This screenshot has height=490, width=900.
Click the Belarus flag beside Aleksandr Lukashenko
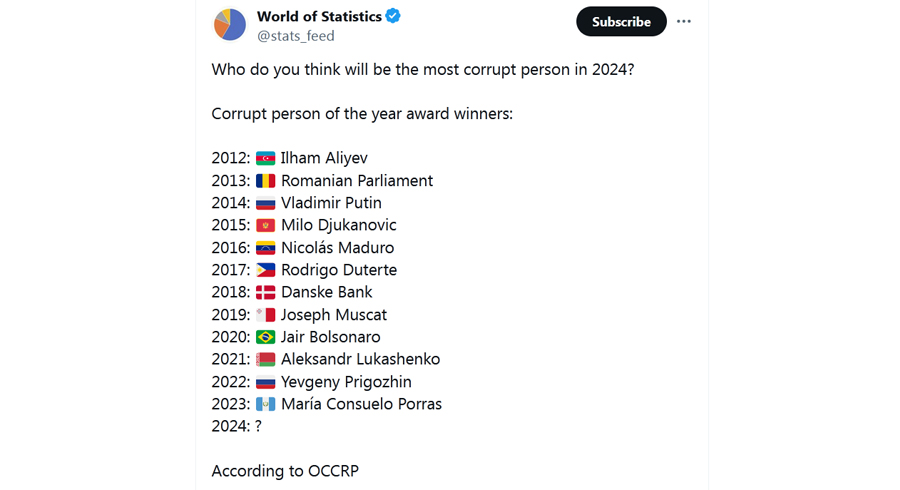(265, 360)
